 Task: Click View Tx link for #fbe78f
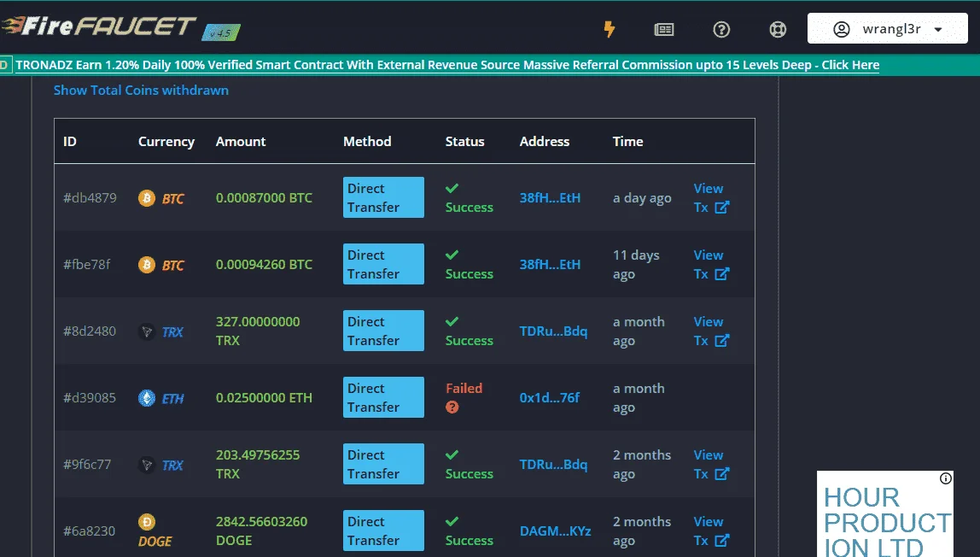click(711, 265)
